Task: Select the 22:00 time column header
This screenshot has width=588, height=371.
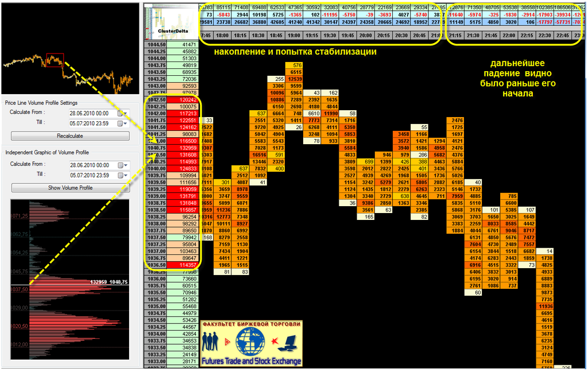Action: click(x=509, y=36)
